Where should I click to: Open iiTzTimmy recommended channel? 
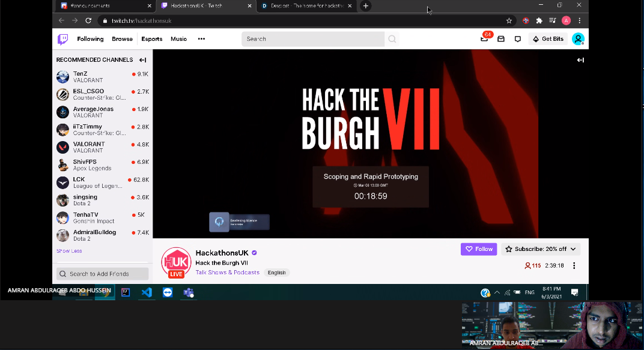click(102, 130)
